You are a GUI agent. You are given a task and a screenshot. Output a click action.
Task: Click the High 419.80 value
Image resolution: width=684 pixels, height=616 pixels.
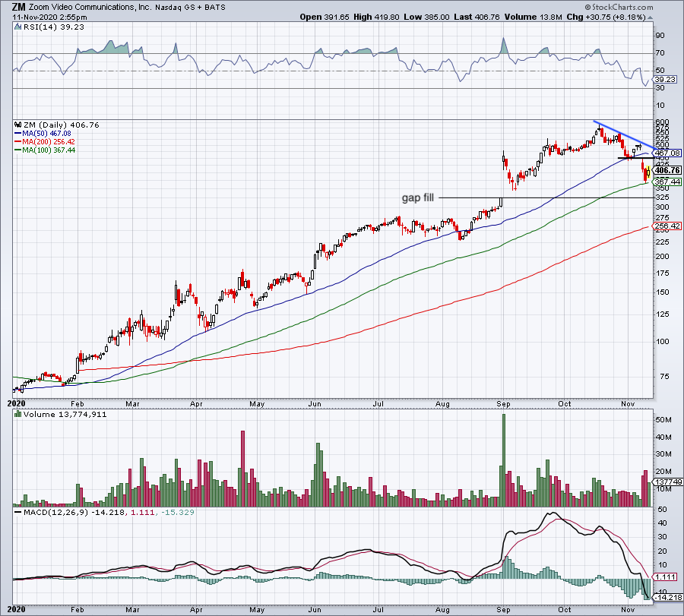[x=376, y=17]
